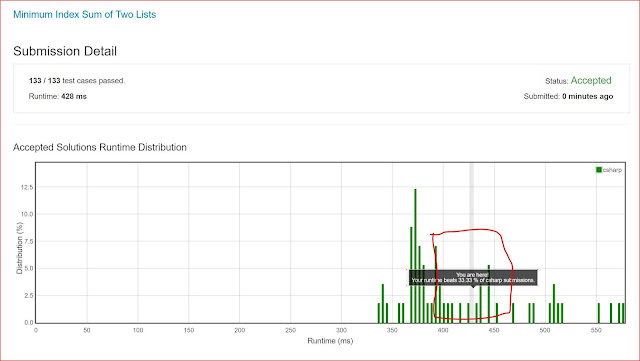This screenshot has width=640, height=361.
Task: Click the 'You are here!' tooltip
Action: (473, 278)
